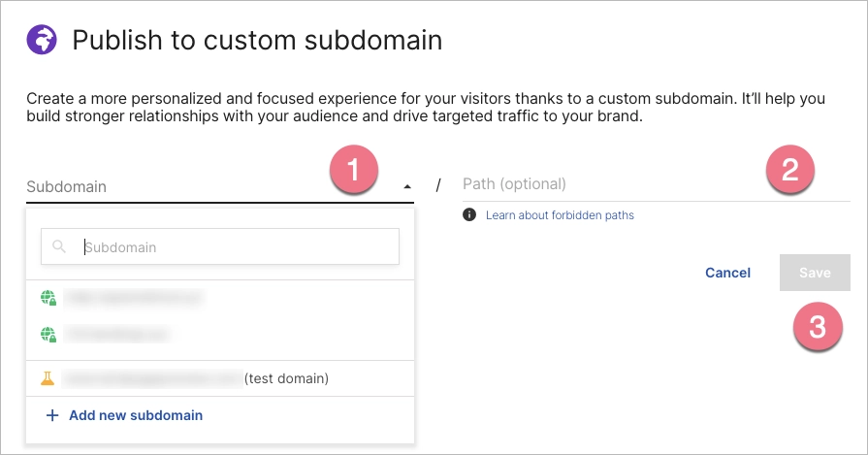
Task: Click the purple globe icon beside the title
Action: [x=41, y=41]
